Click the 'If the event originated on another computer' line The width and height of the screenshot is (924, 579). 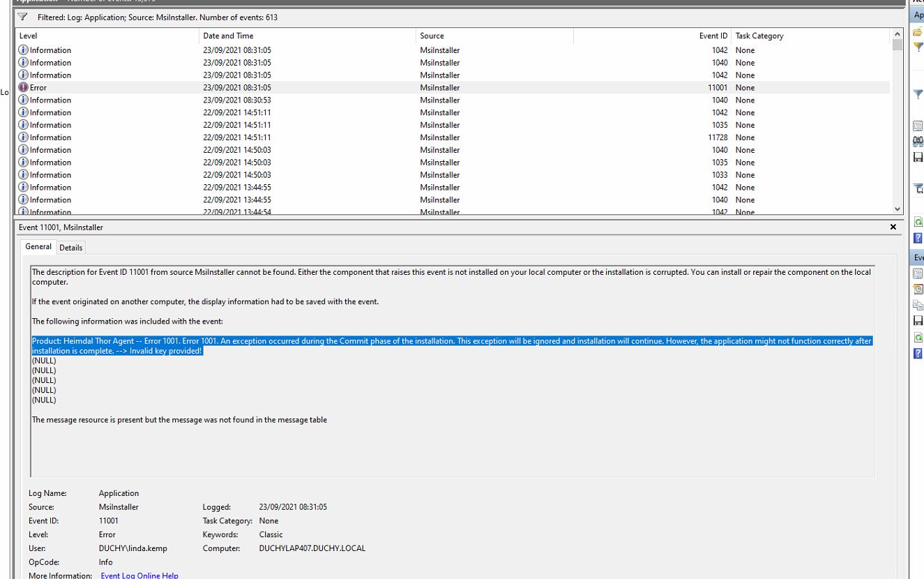[205, 302]
